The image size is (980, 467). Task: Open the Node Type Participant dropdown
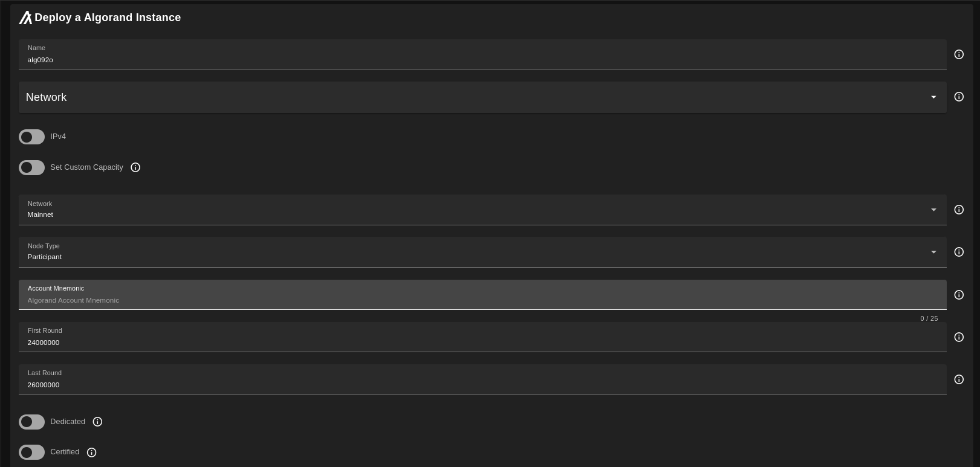(x=482, y=253)
